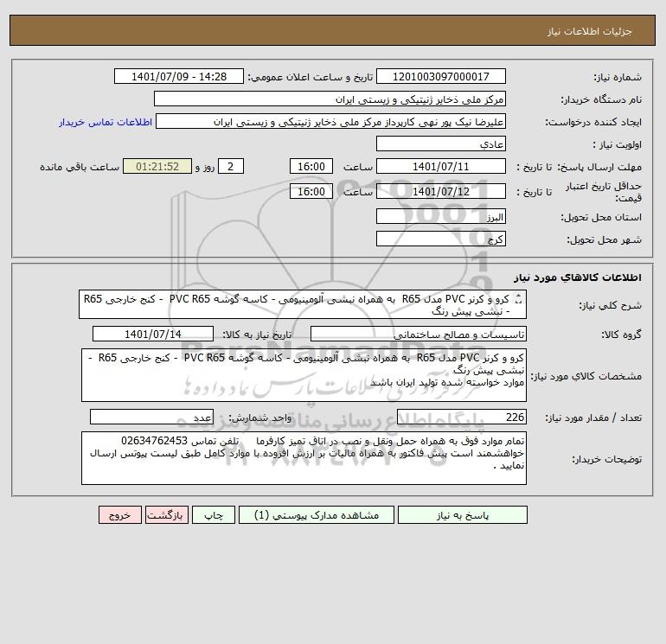Viewport: 666px width, 644px height.
Task: Click the header title جزئیات اطلاعات نیاز
Action: (590, 31)
